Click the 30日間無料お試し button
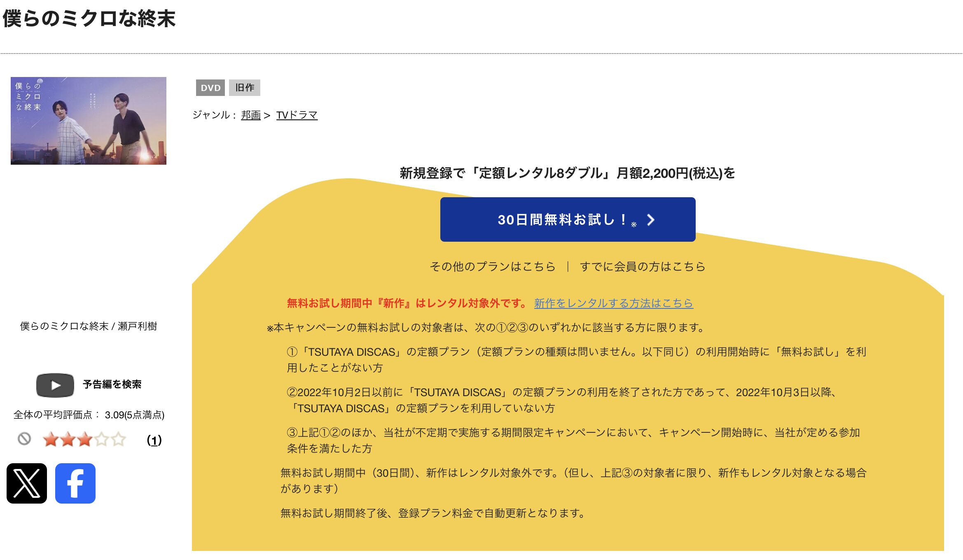 click(x=568, y=219)
